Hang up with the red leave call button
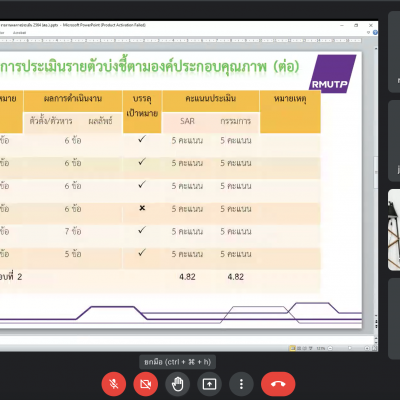 pos(278,384)
